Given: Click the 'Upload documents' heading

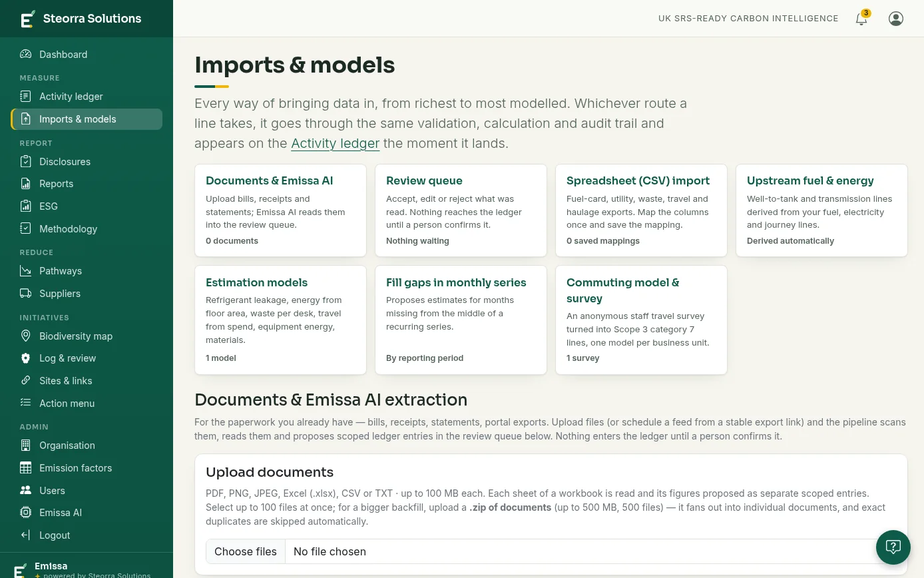Looking at the screenshot, I should [x=270, y=472].
